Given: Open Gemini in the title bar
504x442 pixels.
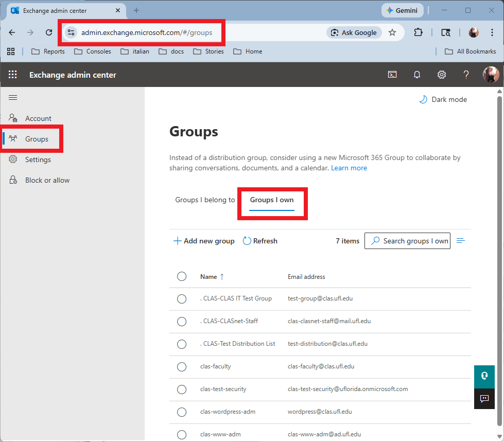Looking at the screenshot, I should (x=402, y=11).
